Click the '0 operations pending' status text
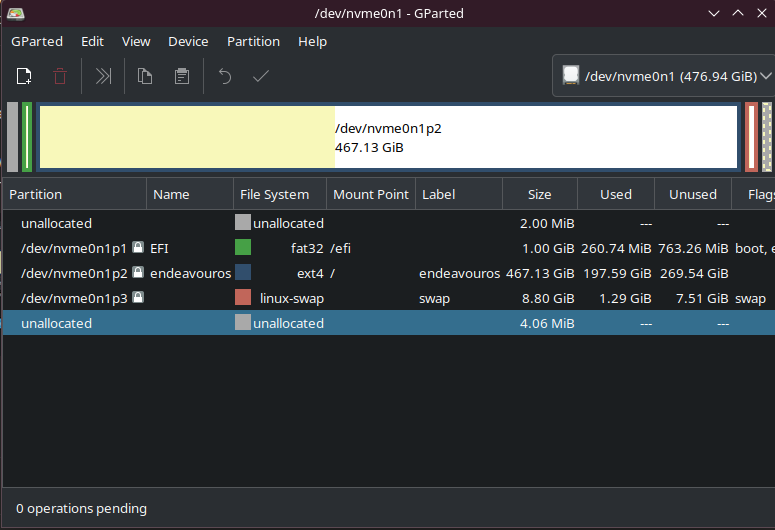The image size is (775, 530). (x=82, y=508)
